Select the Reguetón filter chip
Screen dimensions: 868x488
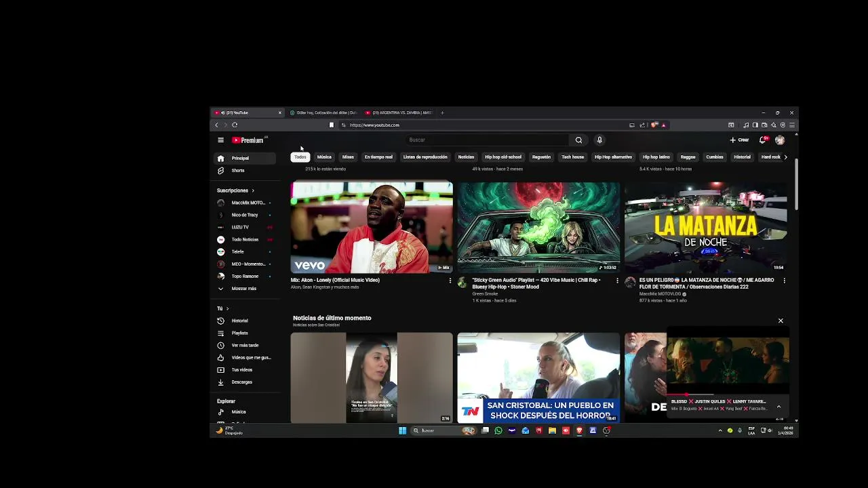click(541, 157)
